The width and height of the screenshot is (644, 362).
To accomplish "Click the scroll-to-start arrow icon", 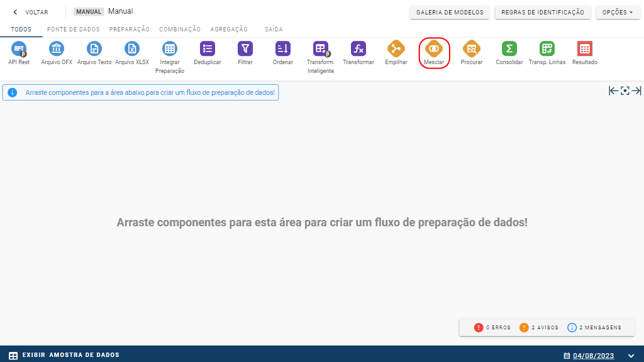I will [x=613, y=90].
